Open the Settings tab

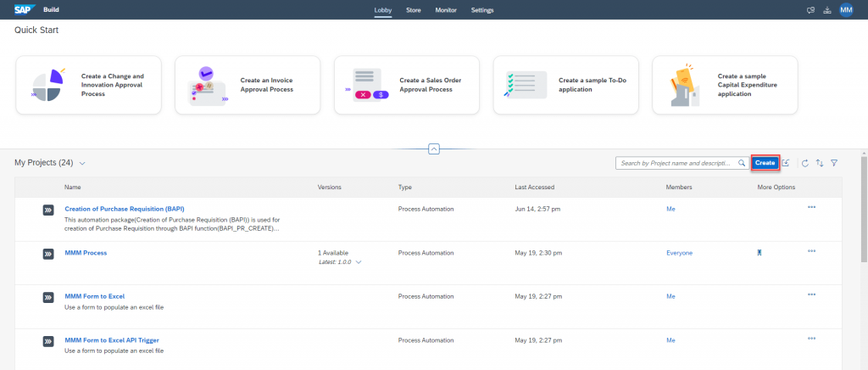(x=482, y=10)
